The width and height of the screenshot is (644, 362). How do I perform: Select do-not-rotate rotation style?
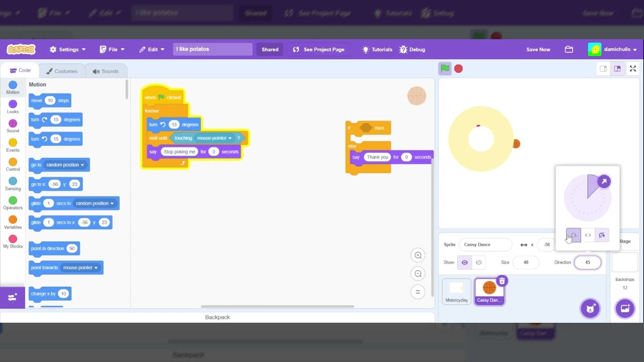click(x=602, y=235)
